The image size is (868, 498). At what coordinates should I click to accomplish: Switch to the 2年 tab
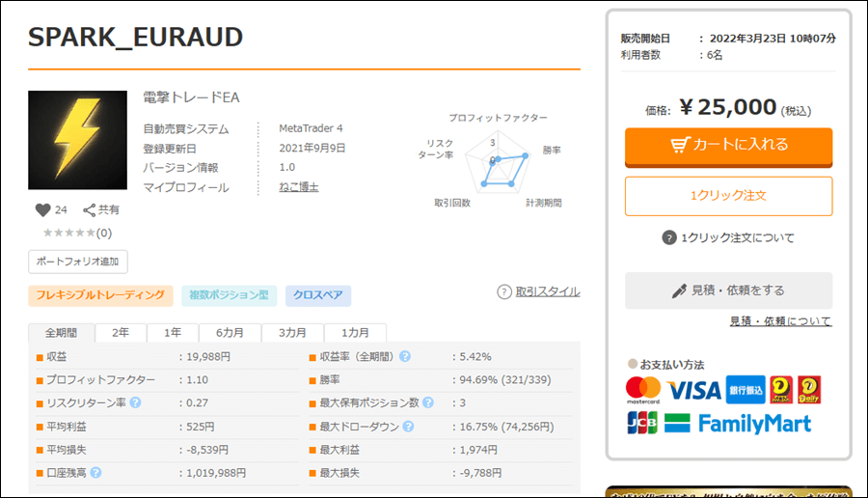click(x=121, y=332)
